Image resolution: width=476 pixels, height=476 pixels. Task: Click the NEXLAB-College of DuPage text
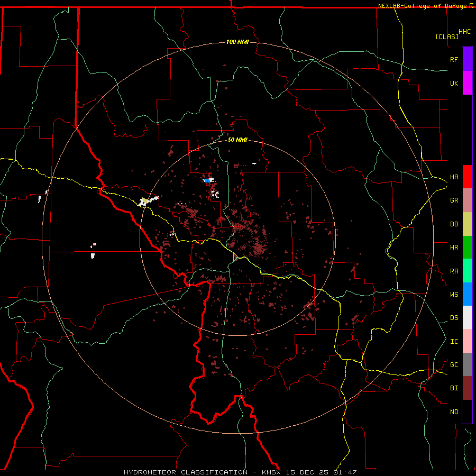click(422, 6)
